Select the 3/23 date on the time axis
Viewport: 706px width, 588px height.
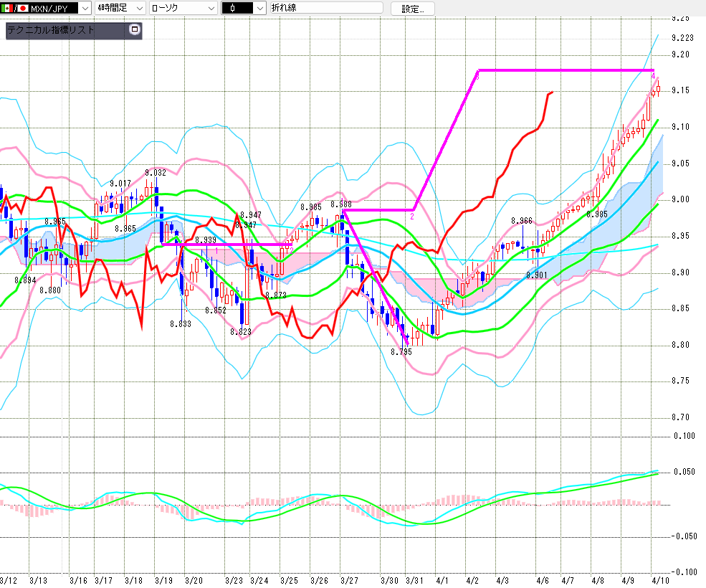233,579
